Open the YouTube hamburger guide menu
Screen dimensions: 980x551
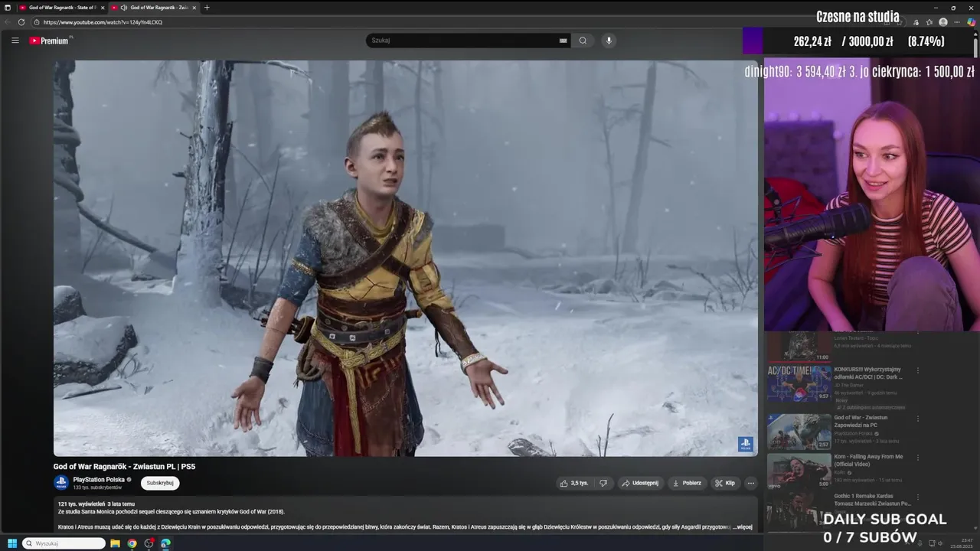(15, 41)
